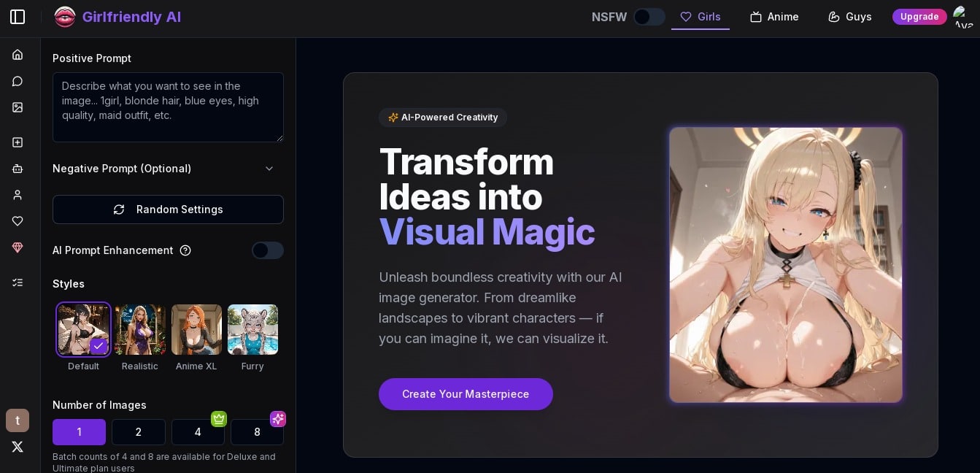Click the pink diamond premium icon

coord(18,247)
